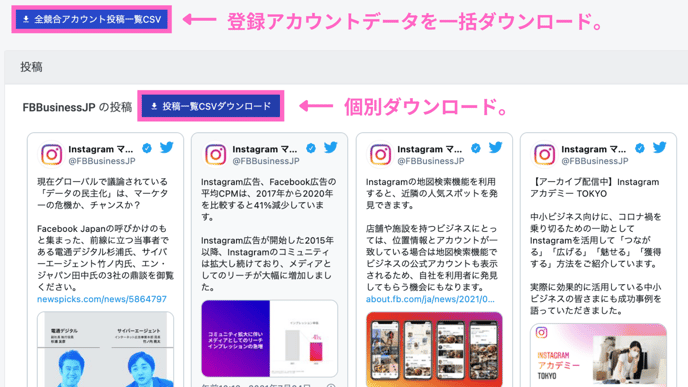Click the 'FBBusinessJP の投稿' heading

pyautogui.click(x=77, y=107)
